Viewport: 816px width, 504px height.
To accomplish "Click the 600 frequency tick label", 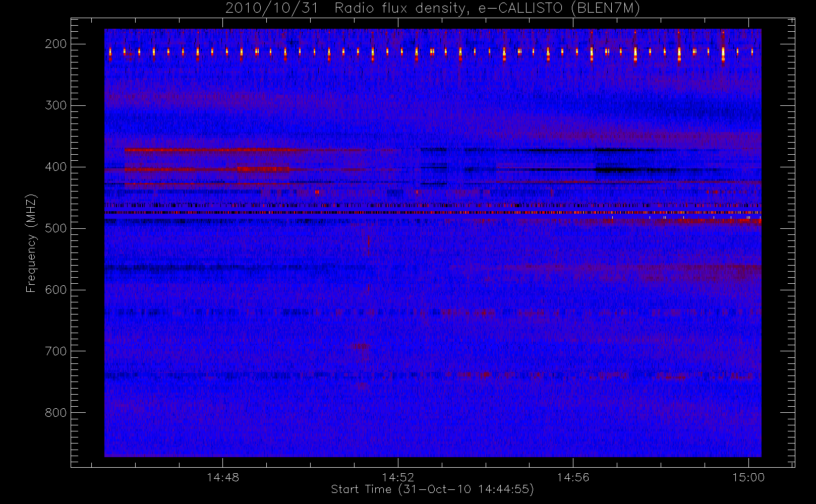I will point(55,290).
